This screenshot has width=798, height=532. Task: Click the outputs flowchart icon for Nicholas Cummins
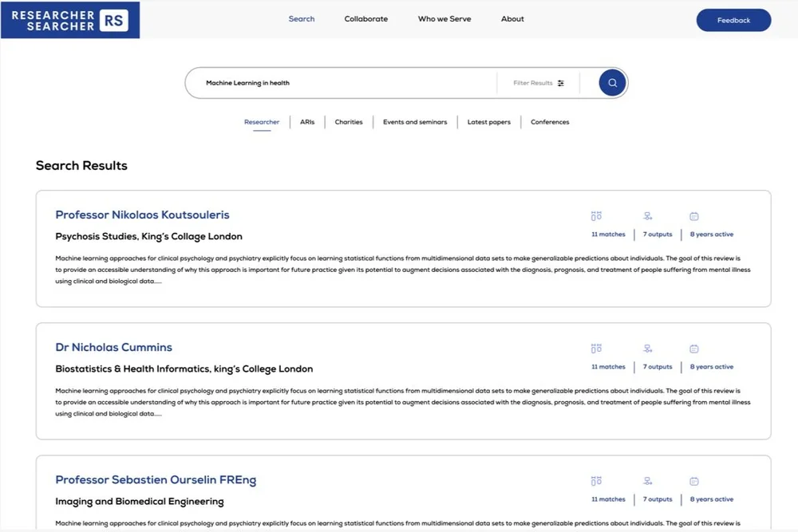[x=646, y=348]
